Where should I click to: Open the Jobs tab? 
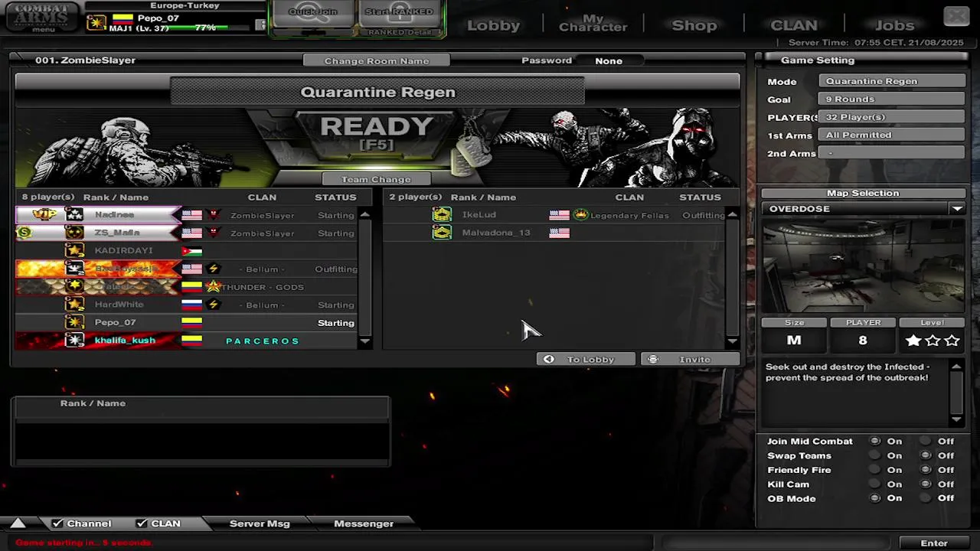pos(894,25)
